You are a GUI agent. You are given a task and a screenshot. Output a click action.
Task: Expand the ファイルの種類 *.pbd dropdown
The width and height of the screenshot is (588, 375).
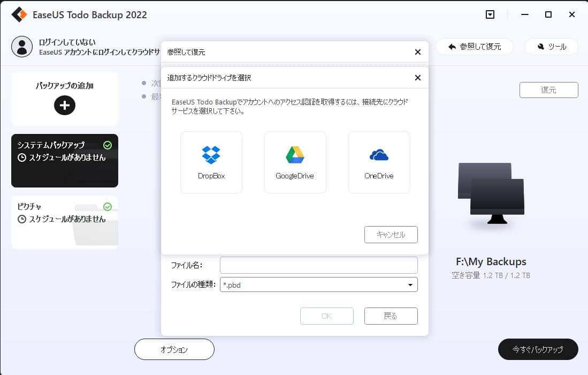[x=319, y=285]
